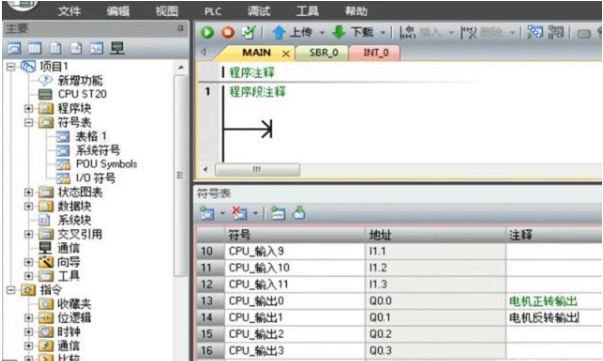The height and width of the screenshot is (361, 603).
Task: Open the Upload dropdown arrow
Action: click(x=321, y=33)
